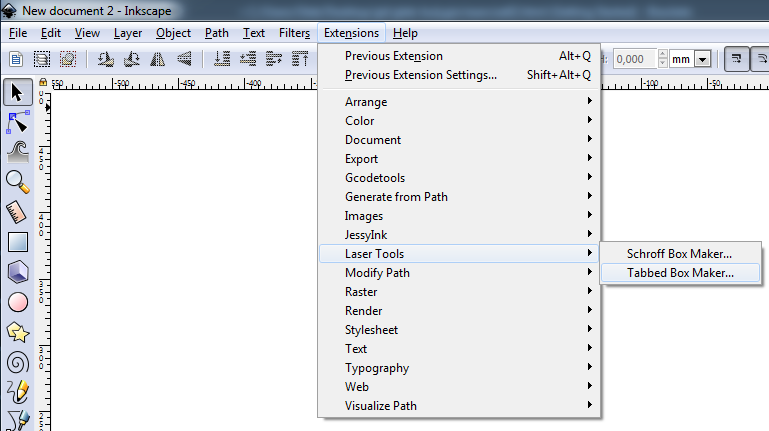Toggle scale rounded corners button
Viewport: 769px width, 431px height.
coord(760,59)
